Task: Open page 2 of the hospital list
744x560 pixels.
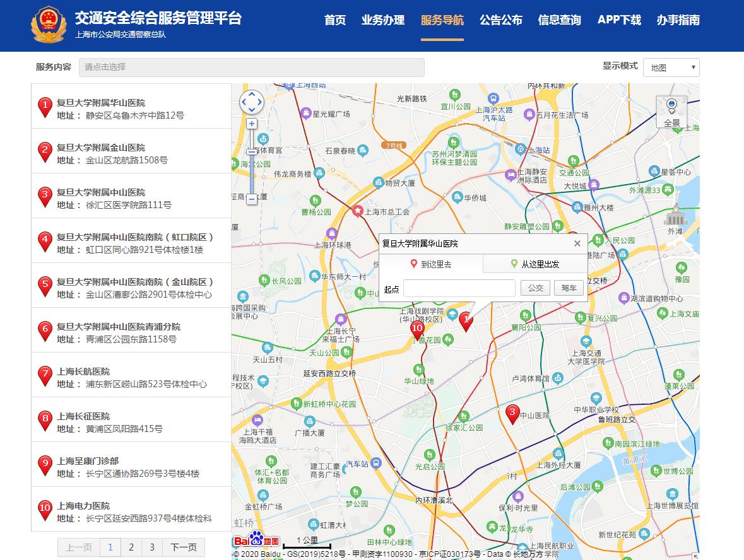Action: coord(131,547)
